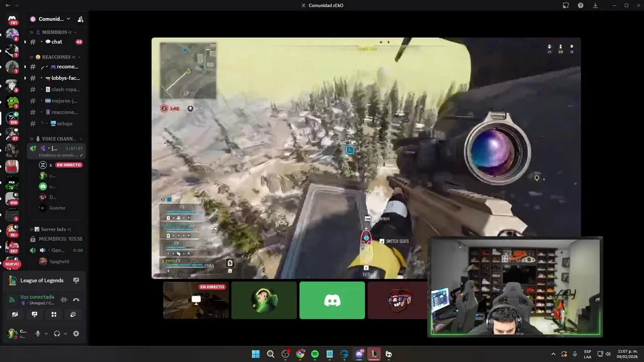Open the server showing 410 badge

point(12,199)
